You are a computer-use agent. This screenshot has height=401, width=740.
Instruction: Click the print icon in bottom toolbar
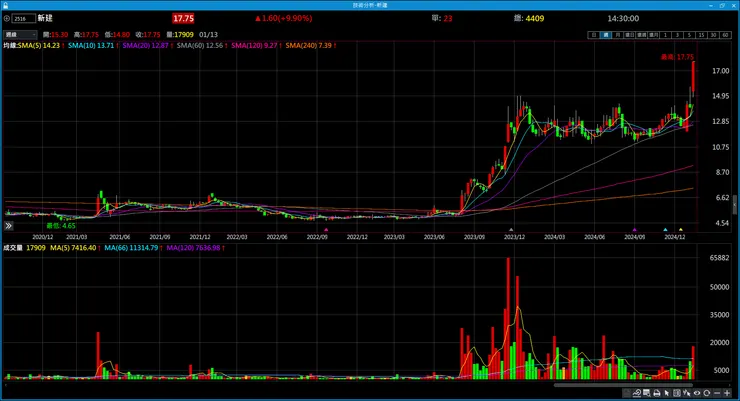pos(656,393)
